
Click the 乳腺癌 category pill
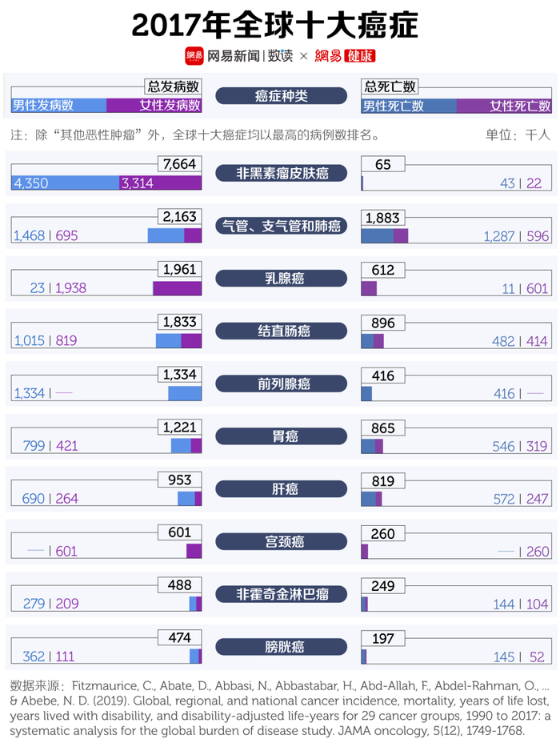click(282, 279)
